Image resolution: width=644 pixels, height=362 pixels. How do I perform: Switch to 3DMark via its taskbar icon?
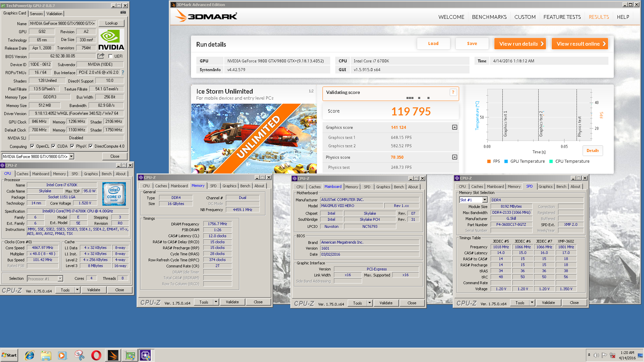(x=113, y=355)
